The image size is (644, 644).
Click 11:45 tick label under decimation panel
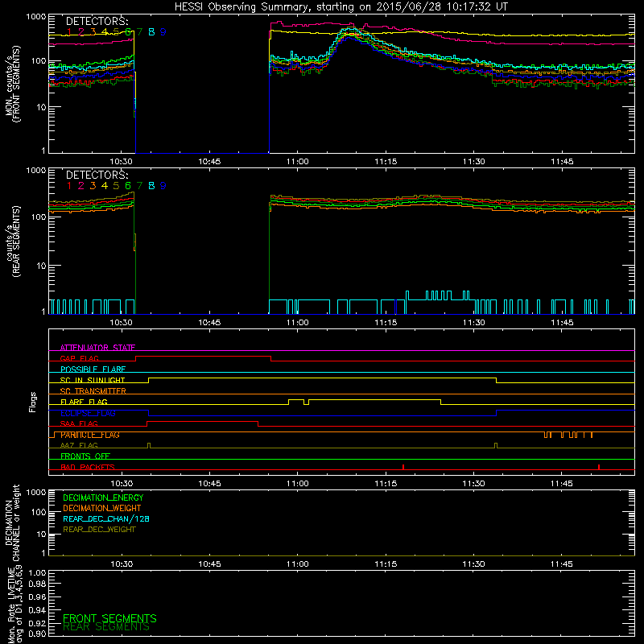(561, 564)
